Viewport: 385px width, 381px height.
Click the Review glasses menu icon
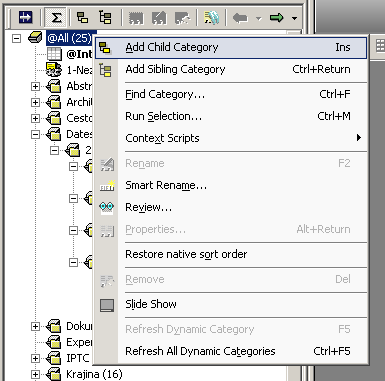(107, 207)
